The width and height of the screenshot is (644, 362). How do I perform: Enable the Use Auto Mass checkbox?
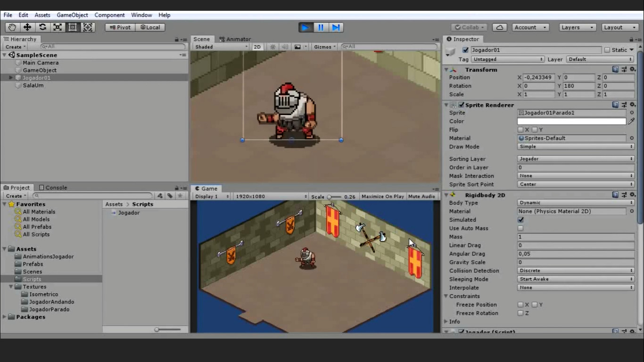tap(520, 228)
